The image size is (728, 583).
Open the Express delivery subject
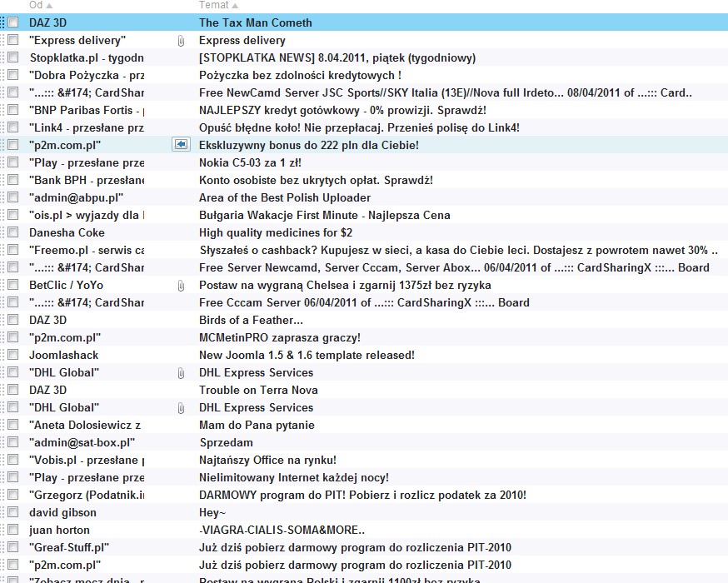click(x=242, y=40)
